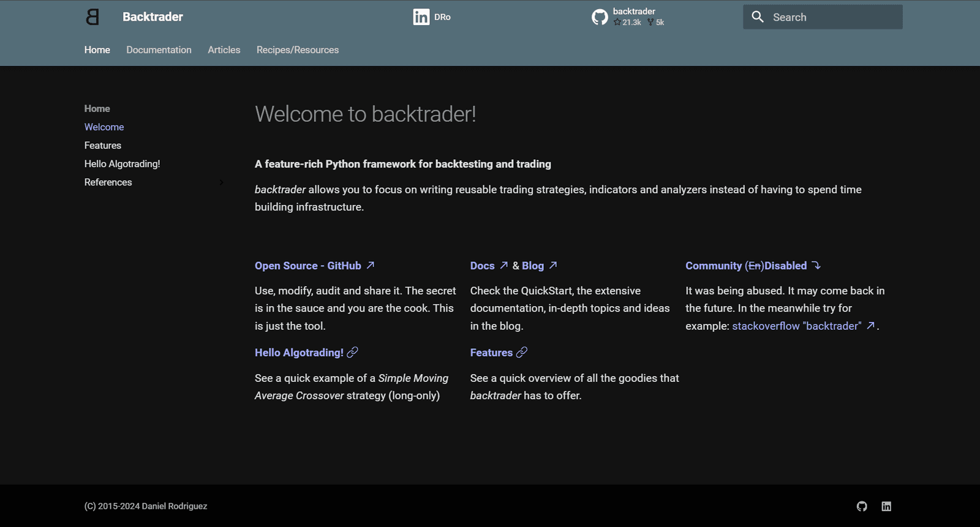Open the LinkedIn icon in header

(421, 17)
